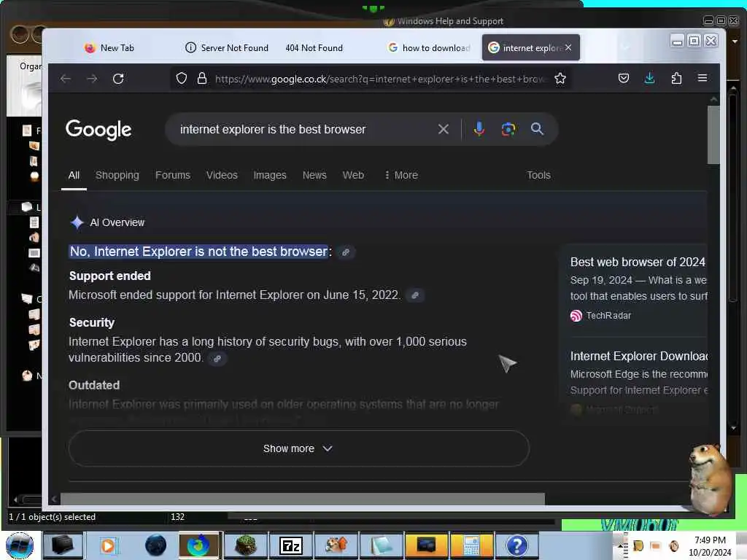Open Google Lens image search

coord(508,129)
